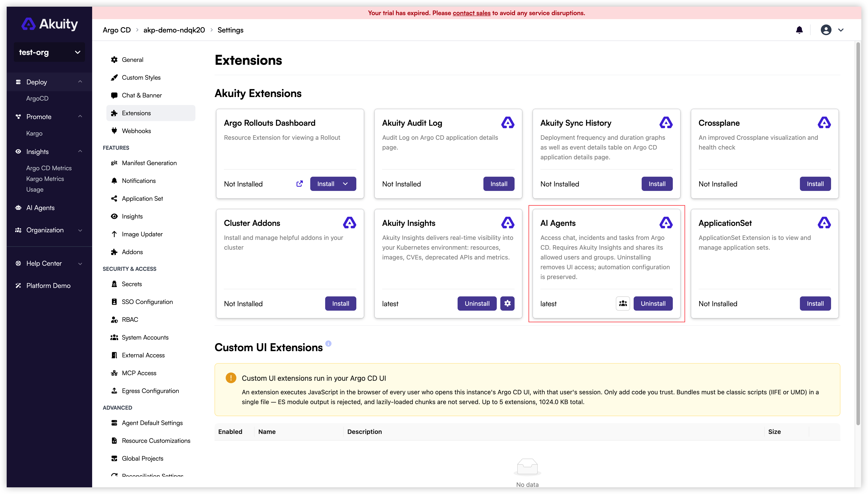Open General settings page
Viewport: 868px width, 494px height.
click(x=151, y=60)
